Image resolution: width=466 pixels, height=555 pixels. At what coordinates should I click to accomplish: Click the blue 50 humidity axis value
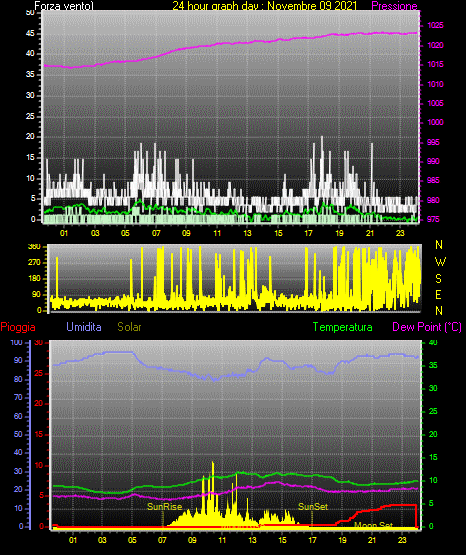[x=18, y=434]
